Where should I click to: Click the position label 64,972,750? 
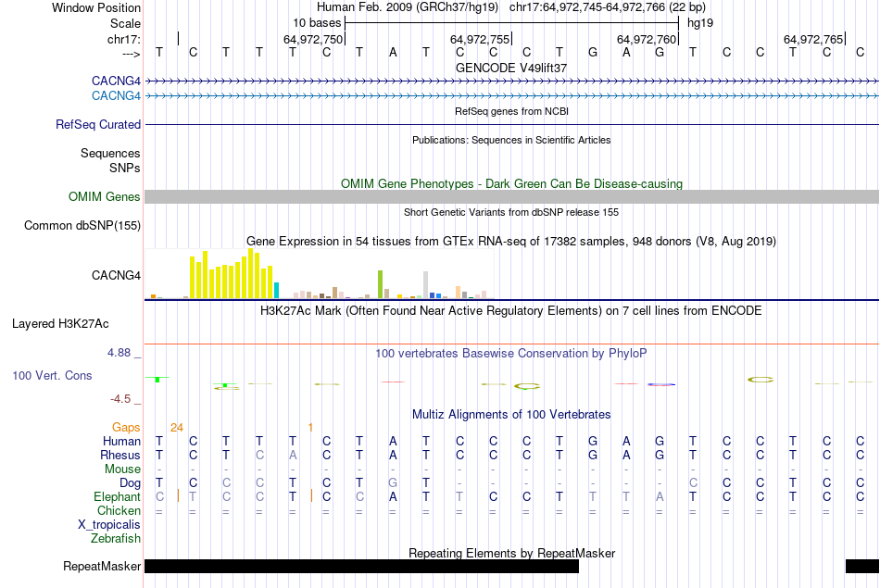coord(312,39)
